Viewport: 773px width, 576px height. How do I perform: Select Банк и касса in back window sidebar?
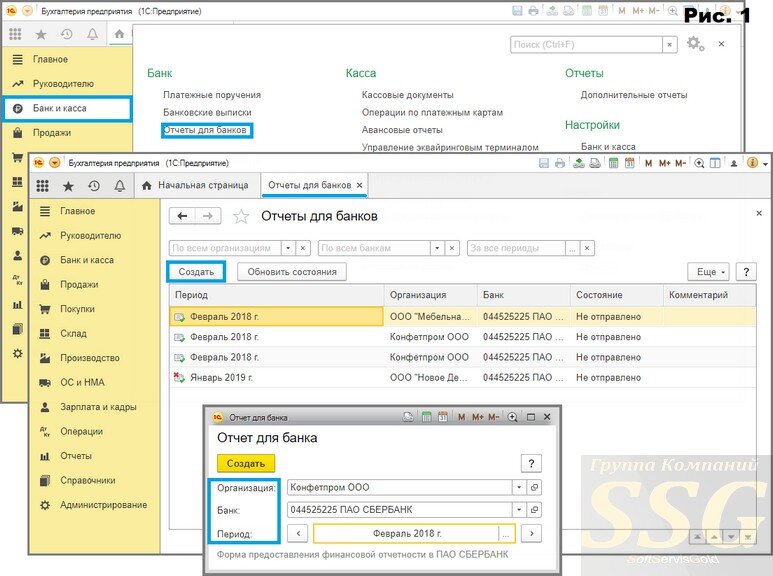point(68,108)
